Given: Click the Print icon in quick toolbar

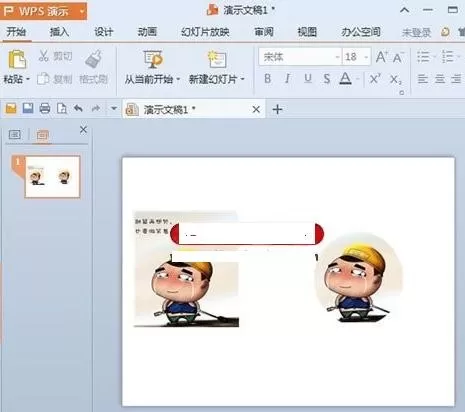Looking at the screenshot, I should 45,108.
